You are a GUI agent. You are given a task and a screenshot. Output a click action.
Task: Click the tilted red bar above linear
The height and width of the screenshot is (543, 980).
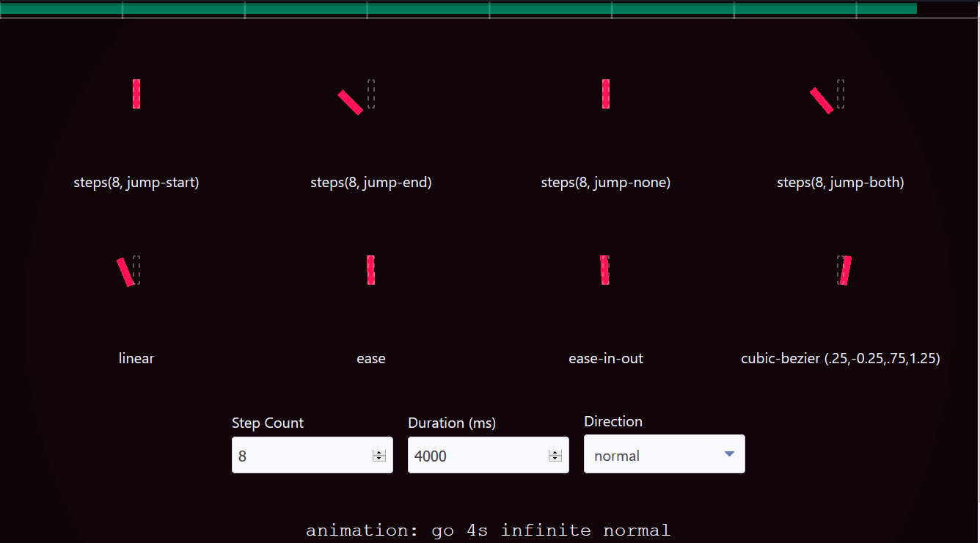pos(125,271)
